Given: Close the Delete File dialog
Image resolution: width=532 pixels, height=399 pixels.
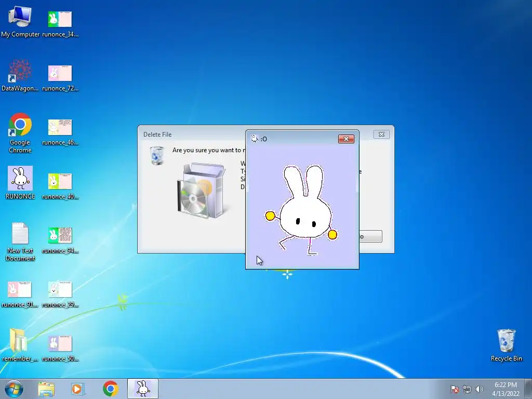Looking at the screenshot, I should [x=381, y=135].
